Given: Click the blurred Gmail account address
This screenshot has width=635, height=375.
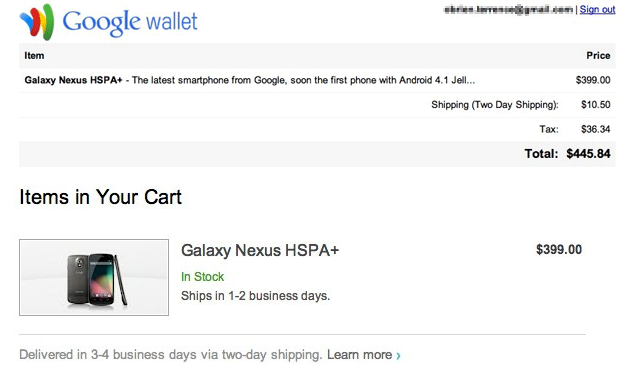Looking at the screenshot, I should tap(508, 9).
